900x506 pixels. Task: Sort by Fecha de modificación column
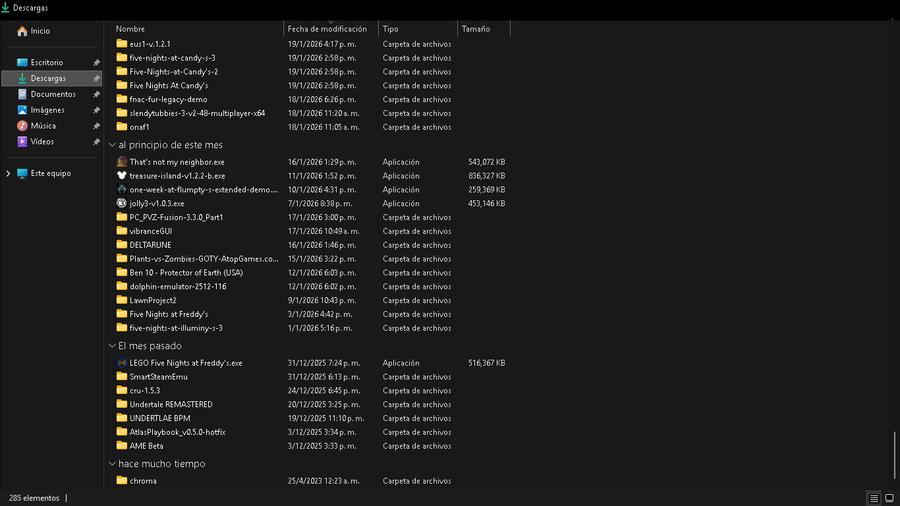(x=327, y=29)
